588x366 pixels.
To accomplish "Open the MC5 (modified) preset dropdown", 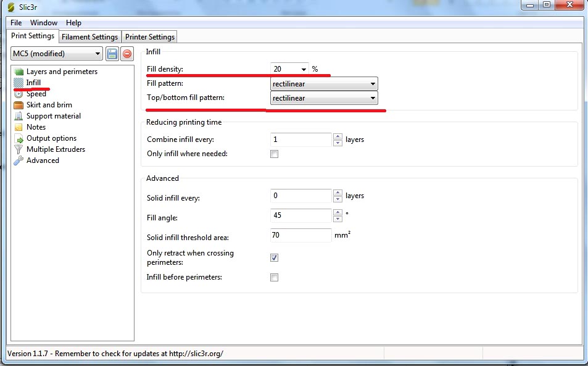I will 57,54.
